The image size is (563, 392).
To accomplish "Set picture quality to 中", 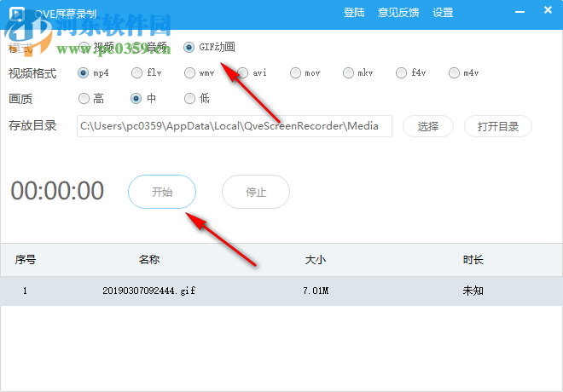I will (x=136, y=99).
